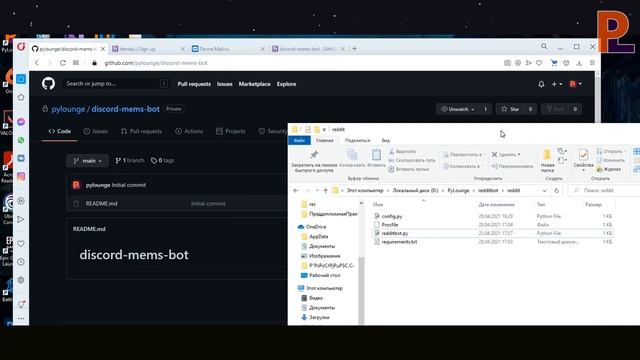Select the Поделиться ribbon tab
Image resolution: width=640 pixels, height=360 pixels.
coord(357,140)
